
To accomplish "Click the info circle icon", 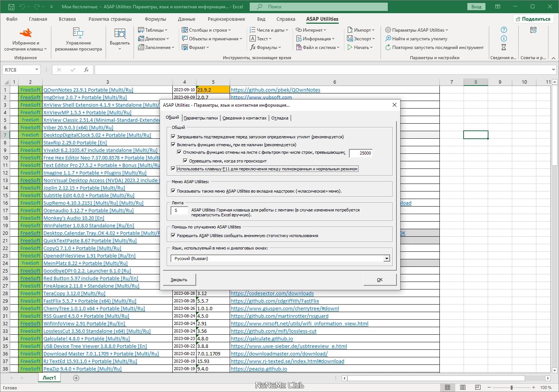I will coord(504,39).
